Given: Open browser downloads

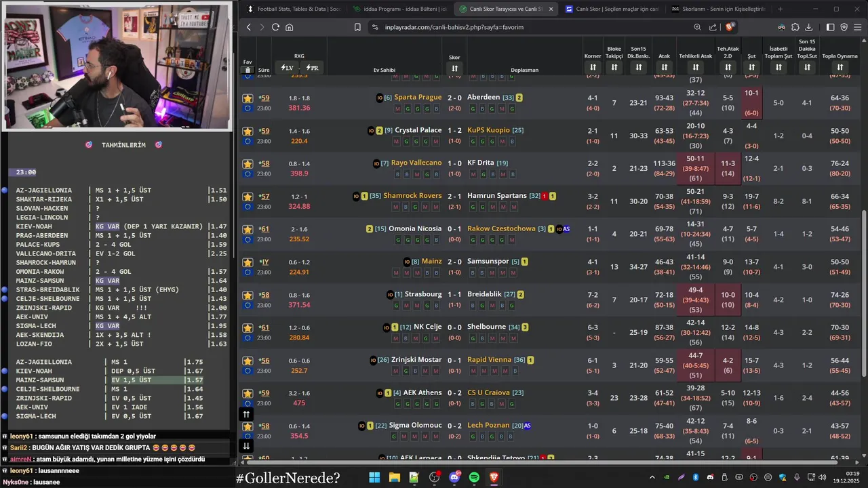Looking at the screenshot, I should [808, 27].
